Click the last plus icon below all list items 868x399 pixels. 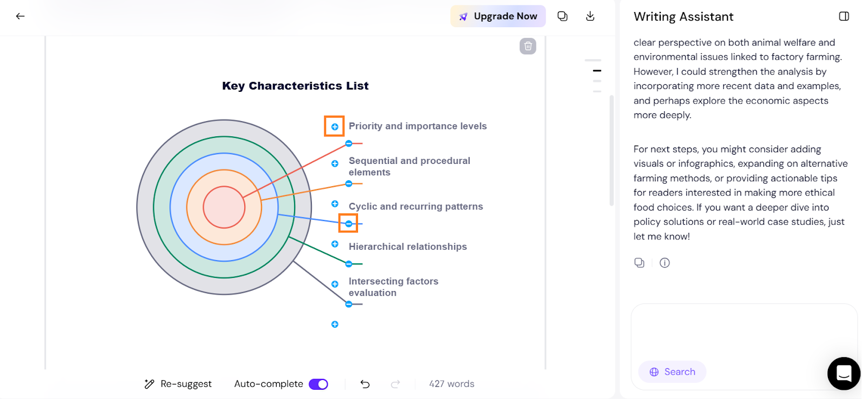335,324
